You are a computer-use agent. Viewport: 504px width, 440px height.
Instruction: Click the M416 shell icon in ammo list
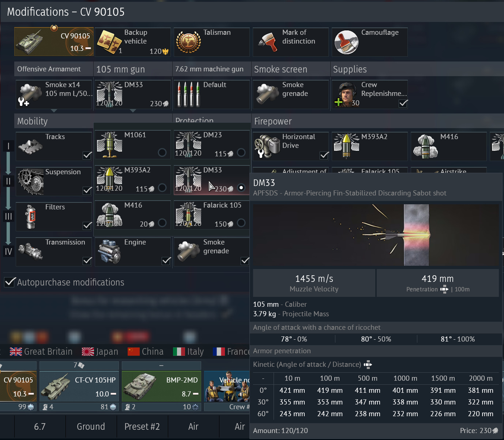109,215
